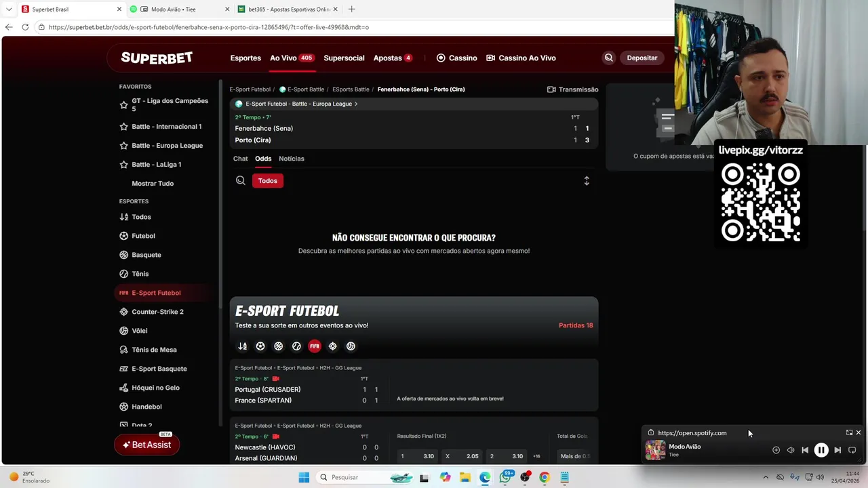Switch to the Notícias tab
This screenshot has height=488, width=868.
coord(292,159)
